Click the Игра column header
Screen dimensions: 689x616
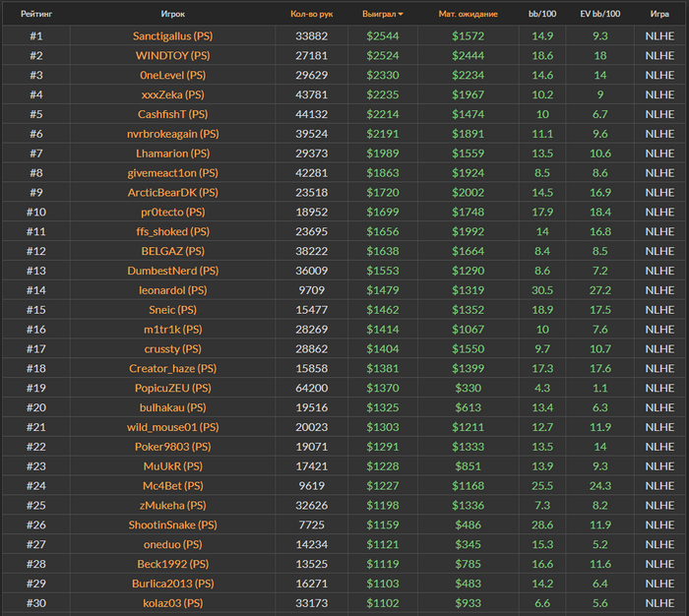tap(659, 15)
